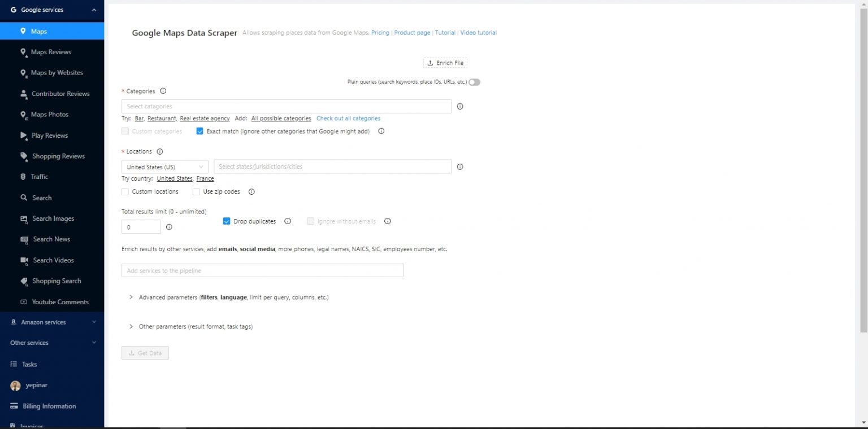Toggle the Plain queries switch
The image size is (868, 429).
pyautogui.click(x=474, y=82)
